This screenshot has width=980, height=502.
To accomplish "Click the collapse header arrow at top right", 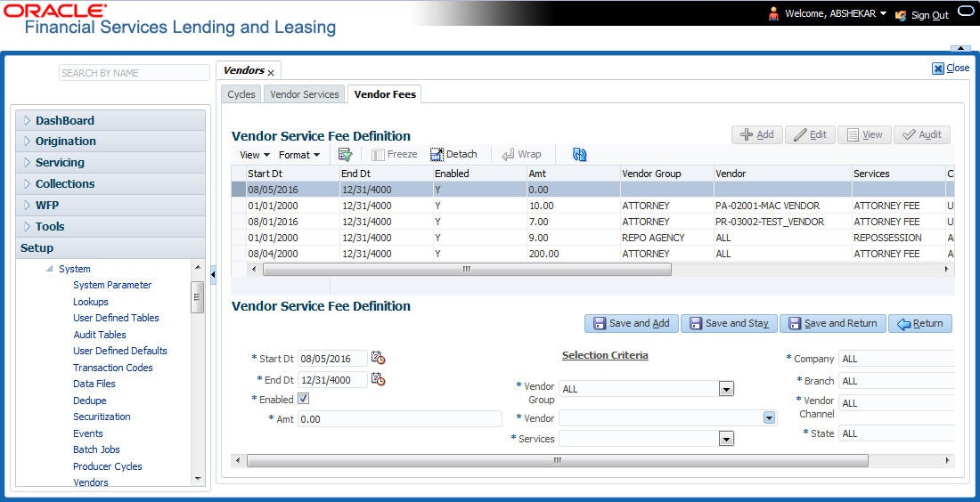I will tap(960, 48).
